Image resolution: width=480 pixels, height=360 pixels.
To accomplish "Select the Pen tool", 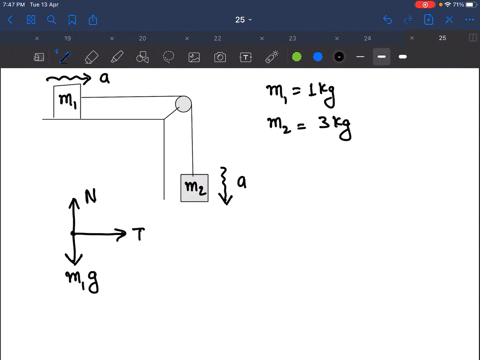I will (64, 57).
